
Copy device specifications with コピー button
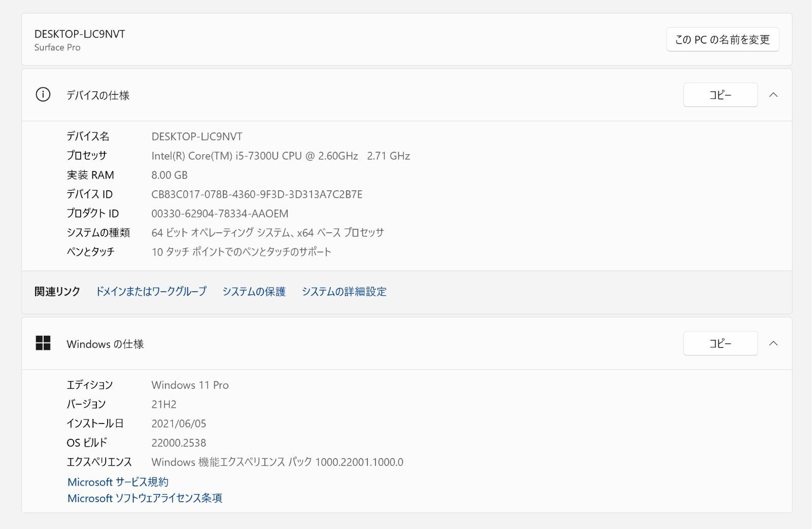[720, 95]
